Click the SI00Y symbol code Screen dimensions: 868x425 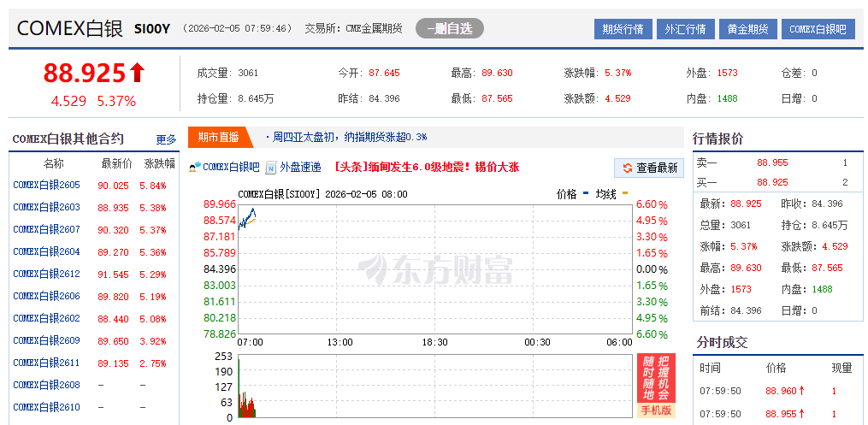[151, 29]
